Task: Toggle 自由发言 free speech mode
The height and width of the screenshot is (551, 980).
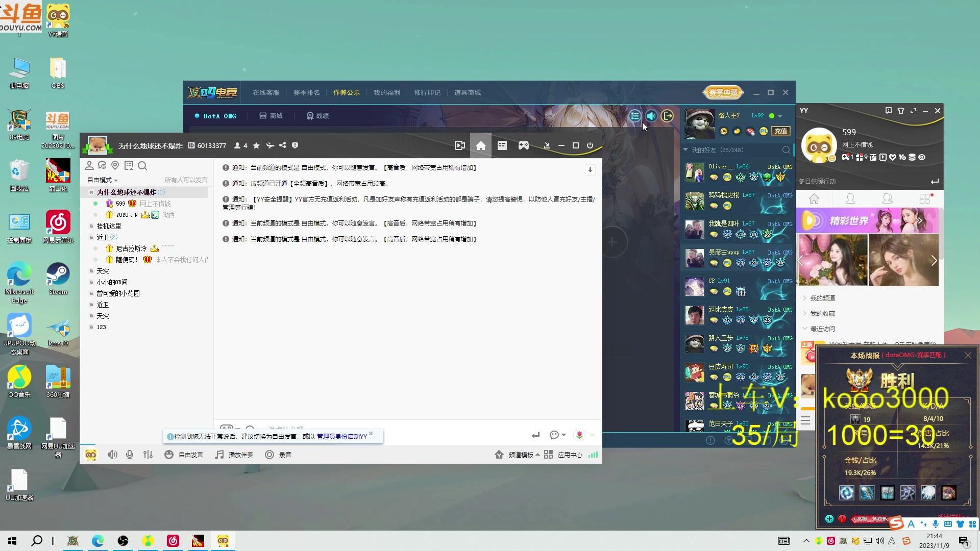Action: tap(184, 455)
